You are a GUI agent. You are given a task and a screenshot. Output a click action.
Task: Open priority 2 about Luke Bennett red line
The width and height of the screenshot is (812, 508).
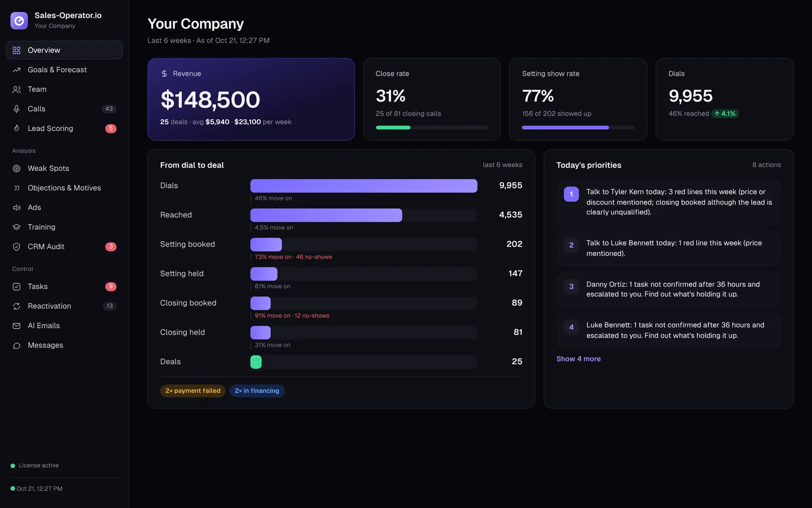(669, 248)
